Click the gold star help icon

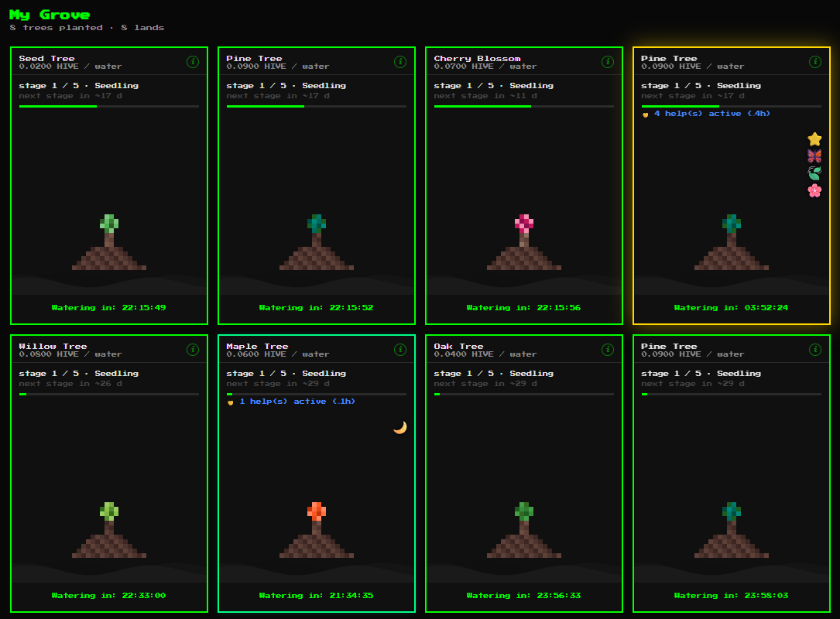pyautogui.click(x=814, y=139)
